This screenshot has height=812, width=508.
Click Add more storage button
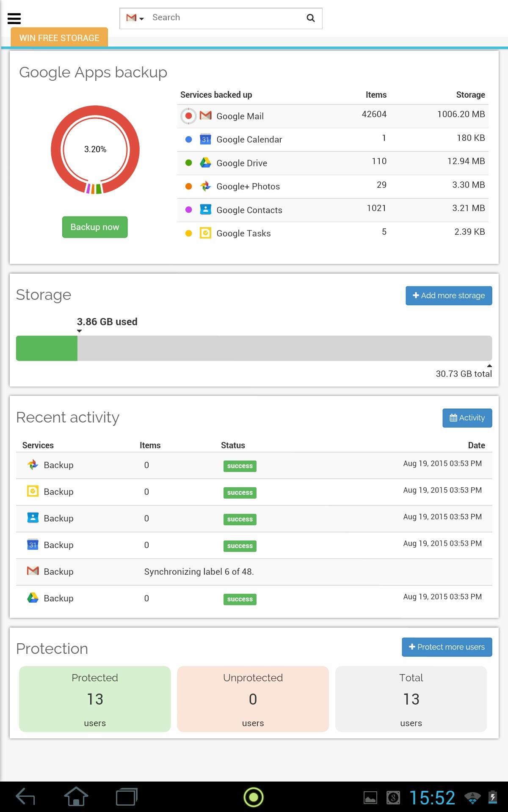point(449,296)
